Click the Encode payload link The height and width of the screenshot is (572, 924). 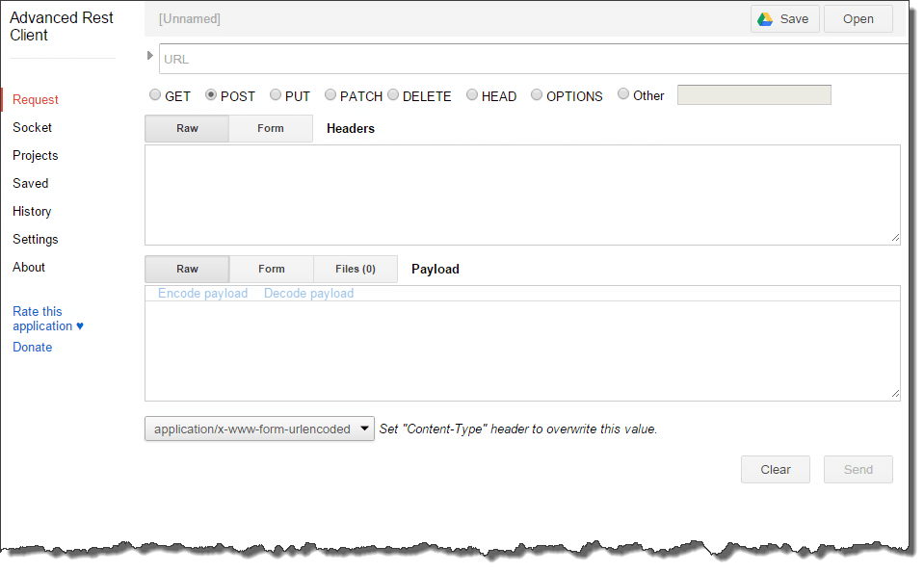(x=202, y=294)
